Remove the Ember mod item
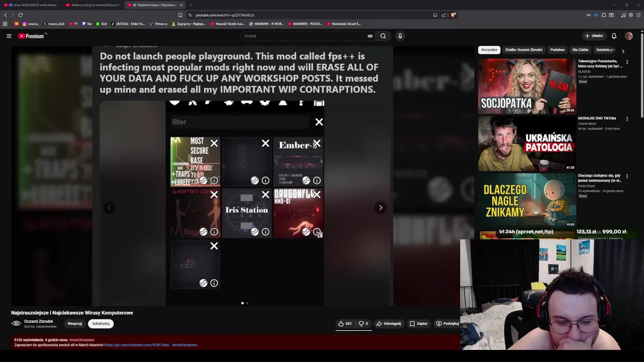644x362 pixels. point(316,144)
